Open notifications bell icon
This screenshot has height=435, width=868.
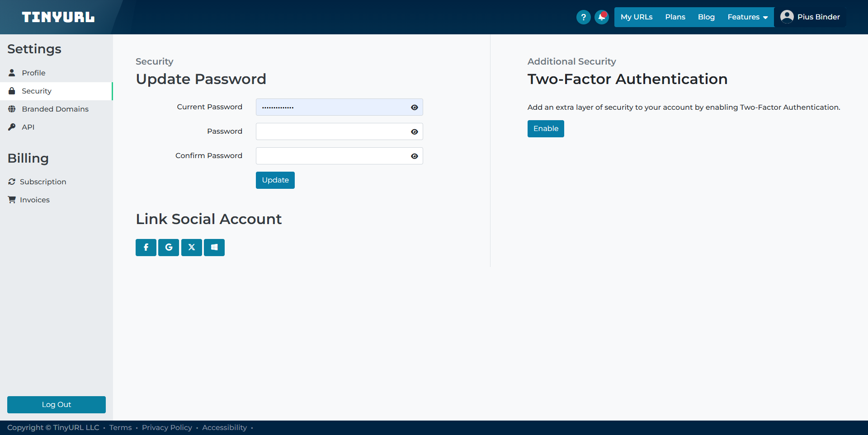point(601,17)
